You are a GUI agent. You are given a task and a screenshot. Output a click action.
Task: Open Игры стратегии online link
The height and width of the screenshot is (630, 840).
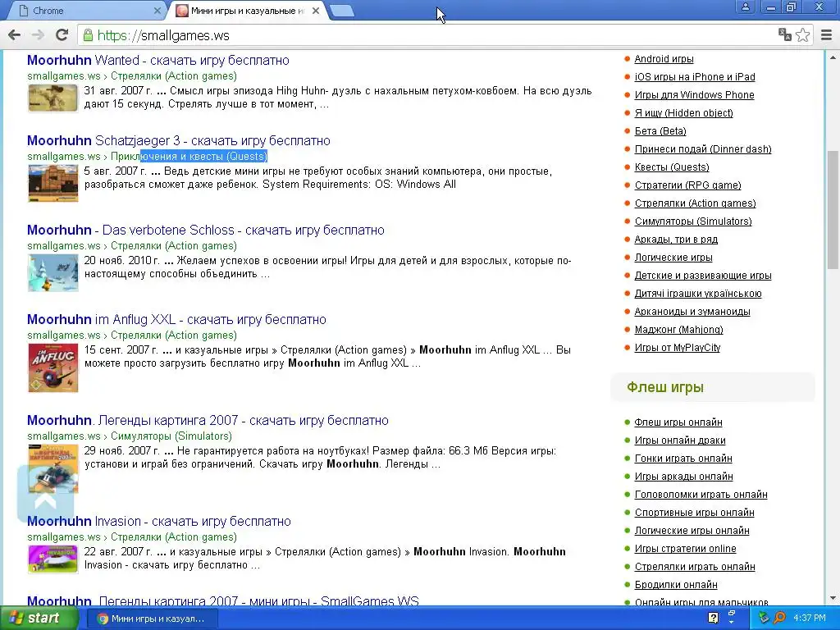tap(685, 549)
